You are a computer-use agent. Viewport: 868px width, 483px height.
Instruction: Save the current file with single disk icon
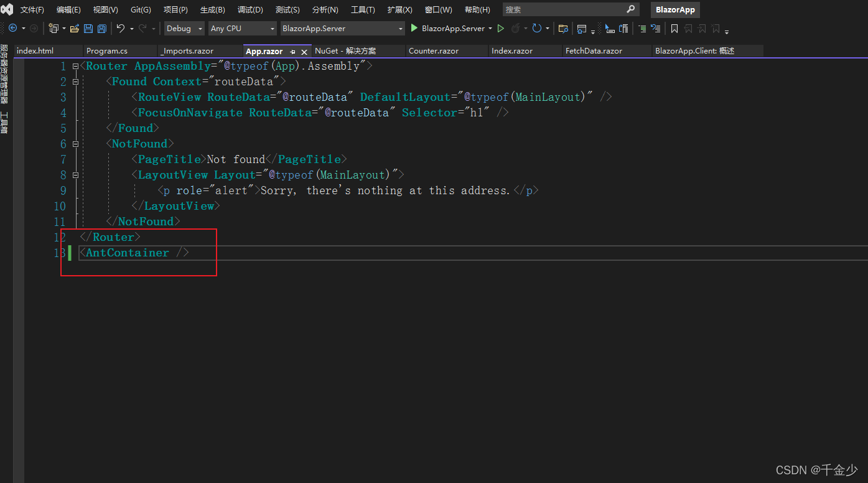tap(88, 29)
